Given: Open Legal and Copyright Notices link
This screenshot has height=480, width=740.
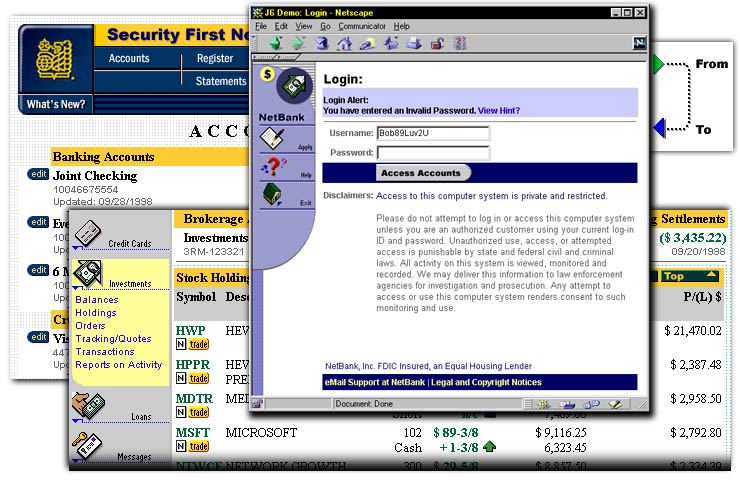Looking at the screenshot, I should click(x=486, y=382).
